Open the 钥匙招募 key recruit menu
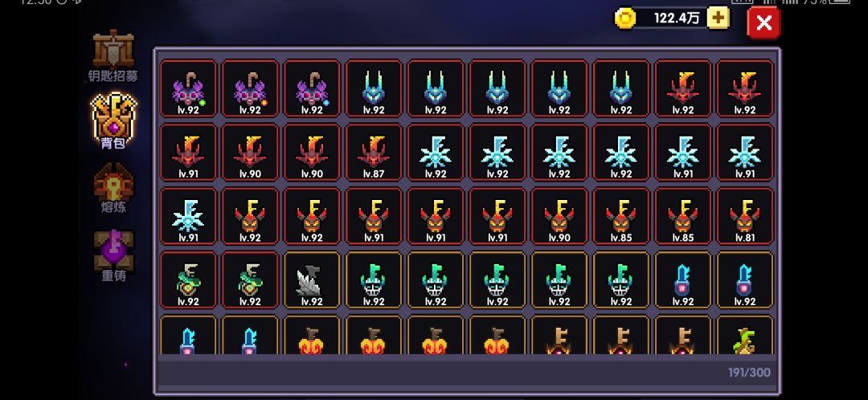This screenshot has width=868, height=400. (113, 56)
